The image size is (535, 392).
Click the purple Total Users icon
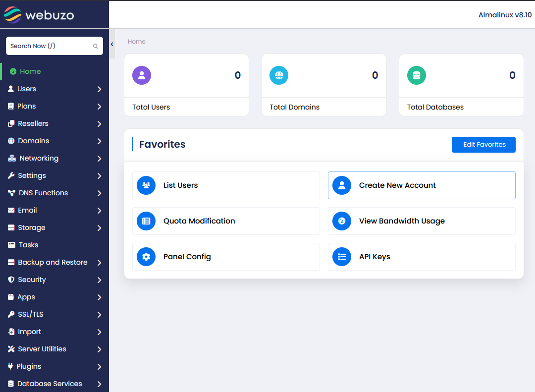click(142, 75)
